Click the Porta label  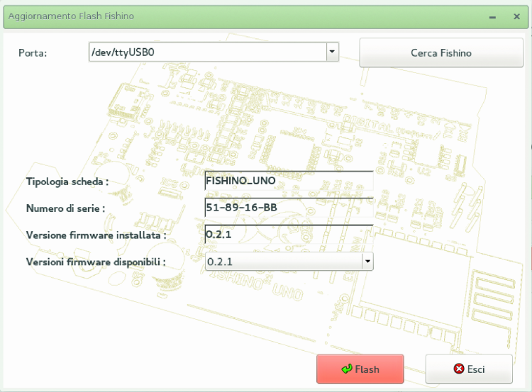coord(33,53)
